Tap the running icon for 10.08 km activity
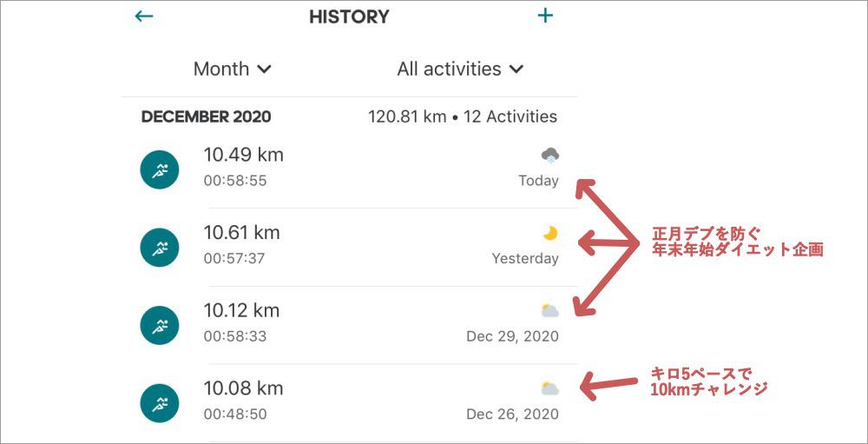The image size is (868, 444). tap(160, 403)
